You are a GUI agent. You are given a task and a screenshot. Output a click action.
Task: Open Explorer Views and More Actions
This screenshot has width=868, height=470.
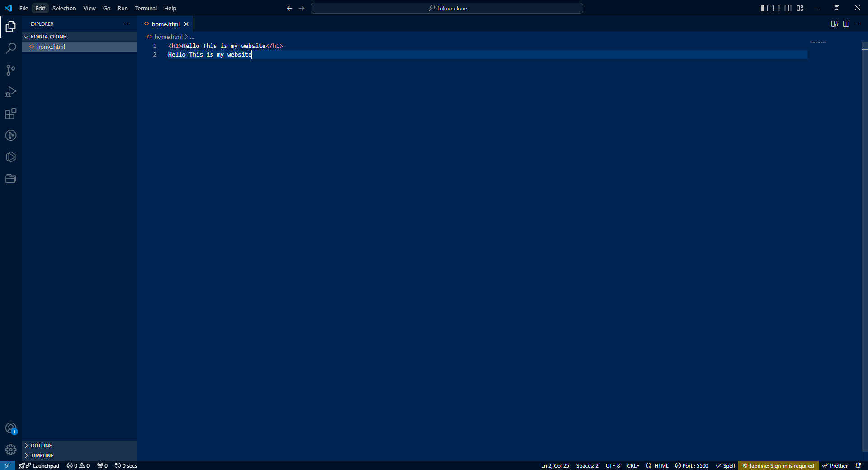click(x=127, y=24)
